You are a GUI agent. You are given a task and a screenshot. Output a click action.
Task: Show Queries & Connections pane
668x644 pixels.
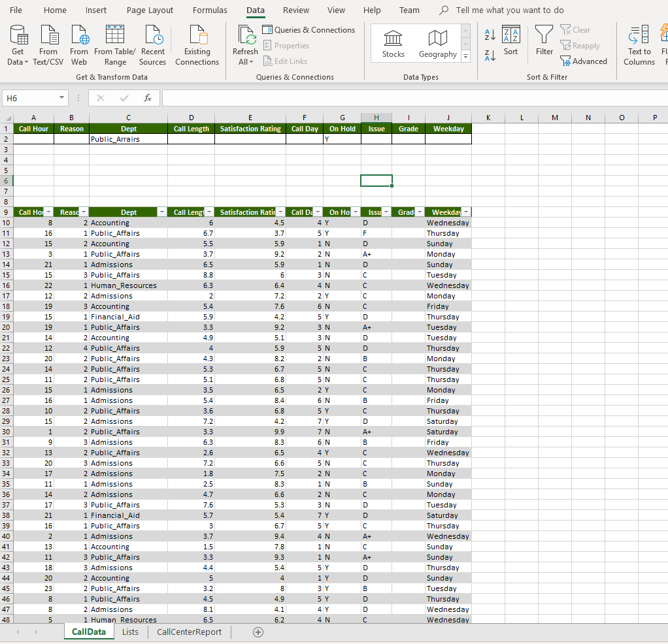pos(309,30)
